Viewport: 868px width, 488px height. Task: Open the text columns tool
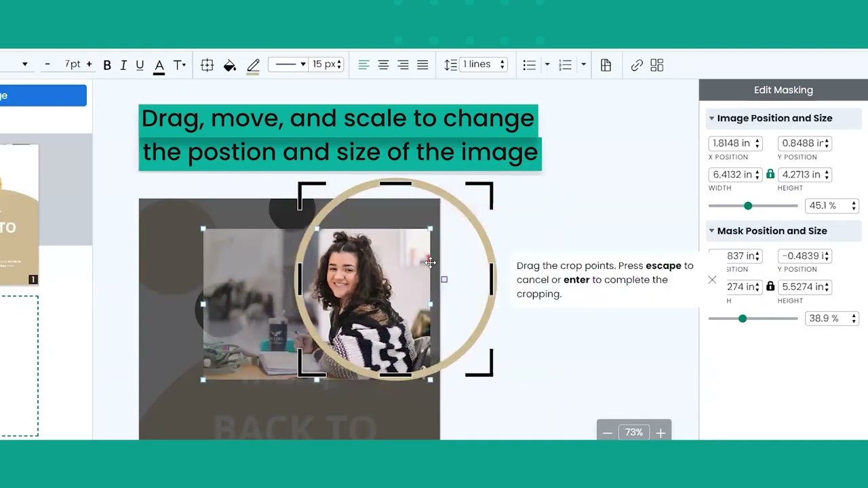coord(606,65)
